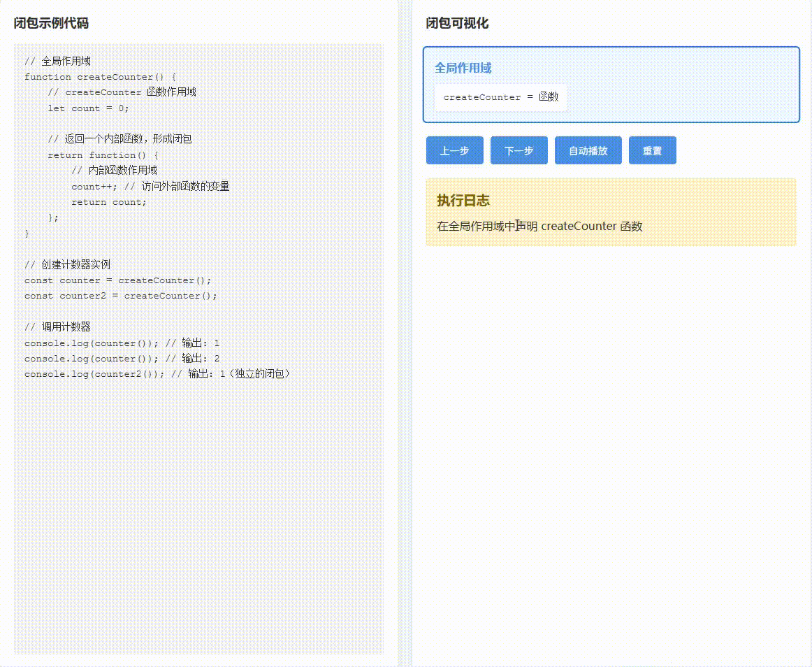Click the 上一步 button
Image resolution: width=812 pixels, height=667 pixels.
click(x=455, y=150)
